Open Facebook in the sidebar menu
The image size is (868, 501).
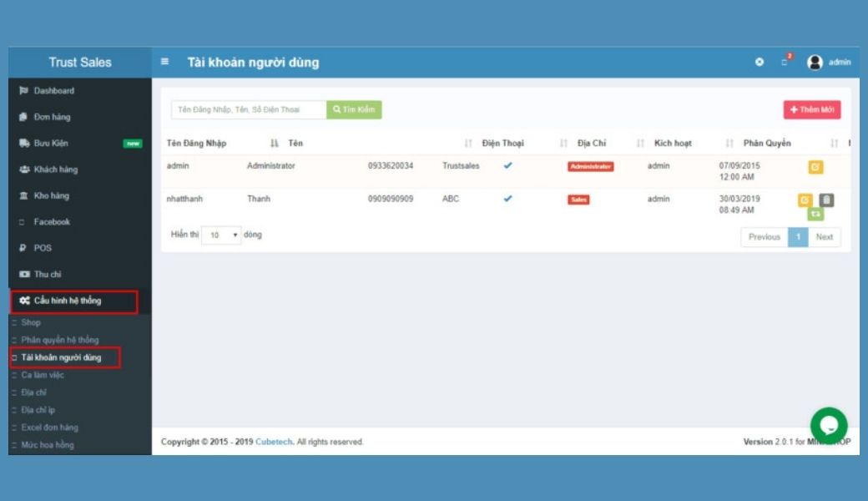pyautogui.click(x=52, y=222)
